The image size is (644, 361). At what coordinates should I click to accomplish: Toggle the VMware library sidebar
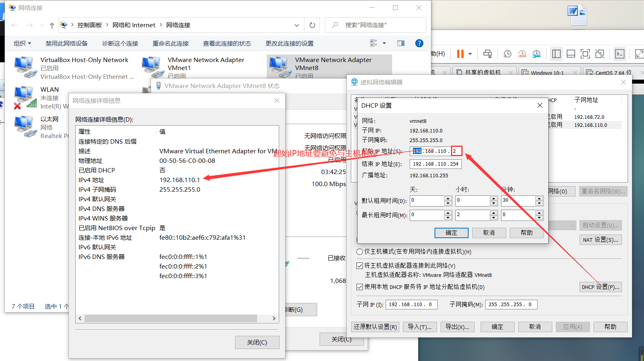point(556,54)
